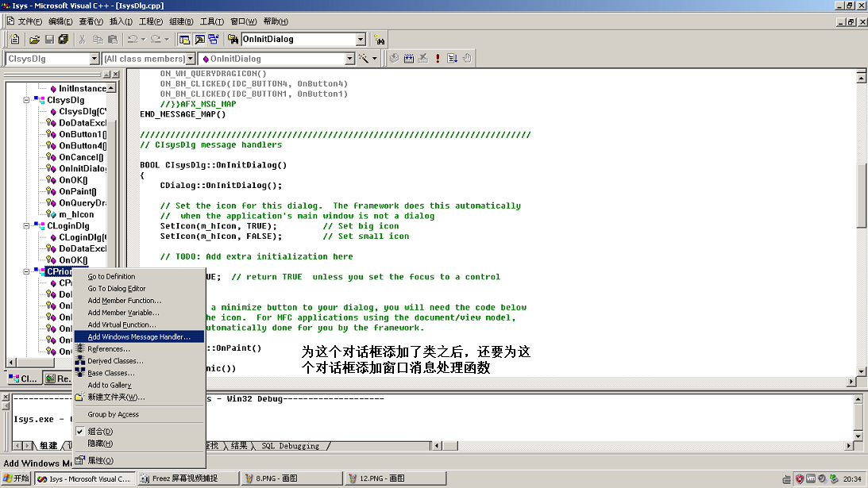Click the Copy toolbar icon
The image size is (868, 488).
(98, 40)
